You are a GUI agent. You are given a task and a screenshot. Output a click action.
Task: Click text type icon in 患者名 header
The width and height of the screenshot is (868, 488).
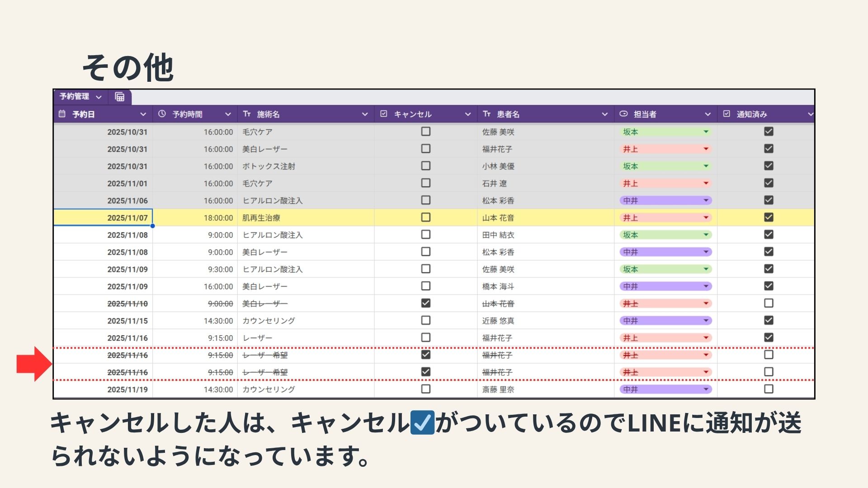pos(486,114)
